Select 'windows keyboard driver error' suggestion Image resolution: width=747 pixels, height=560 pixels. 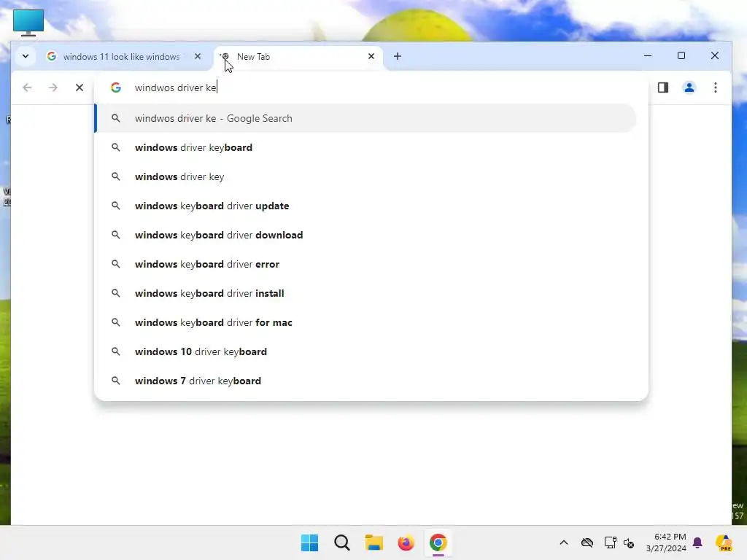[x=365, y=264]
